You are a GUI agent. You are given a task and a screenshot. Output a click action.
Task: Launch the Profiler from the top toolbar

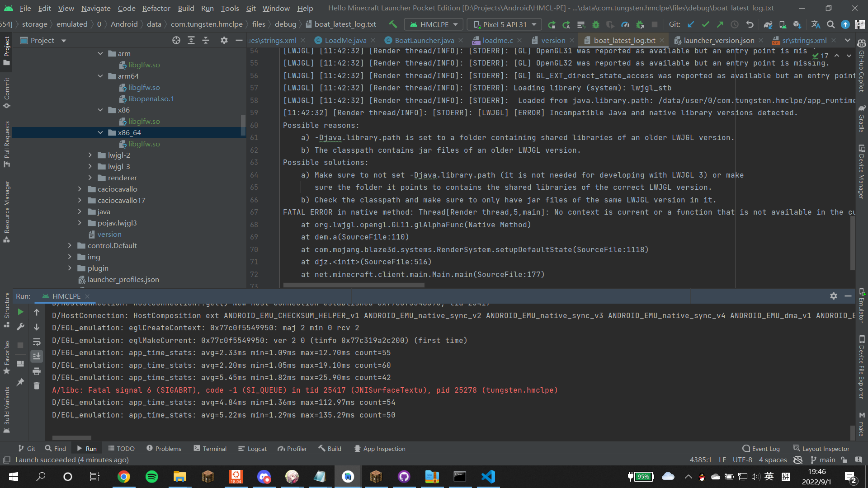626,24
